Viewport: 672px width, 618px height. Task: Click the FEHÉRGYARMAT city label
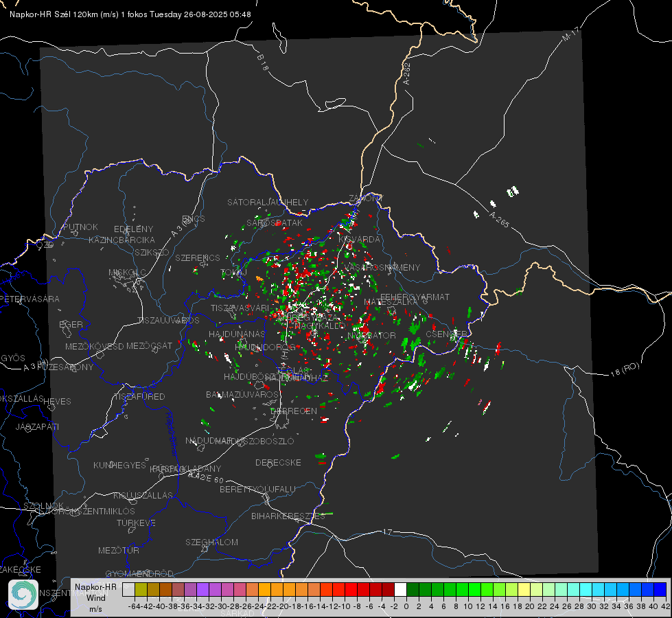pyautogui.click(x=415, y=297)
